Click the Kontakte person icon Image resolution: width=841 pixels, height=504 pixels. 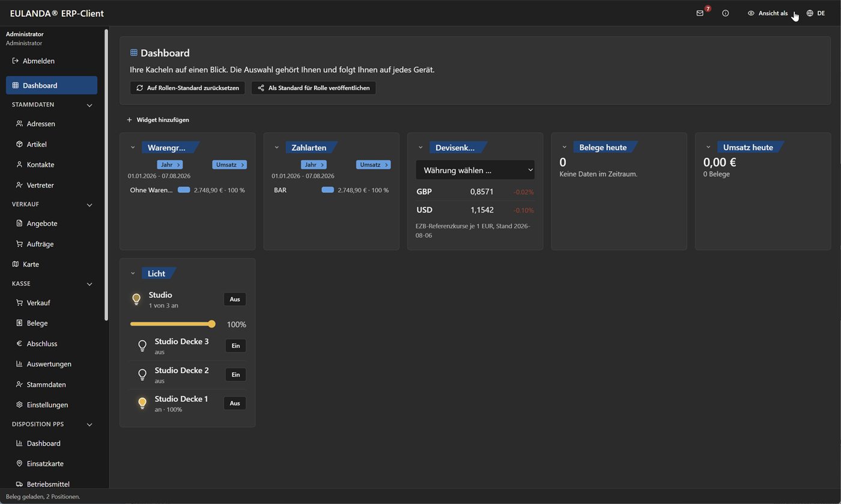click(19, 165)
